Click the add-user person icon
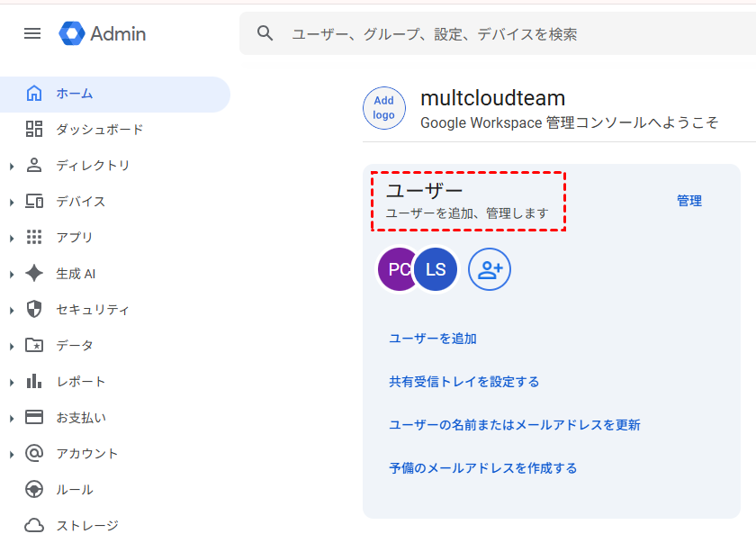The image size is (756, 534). 490,269
